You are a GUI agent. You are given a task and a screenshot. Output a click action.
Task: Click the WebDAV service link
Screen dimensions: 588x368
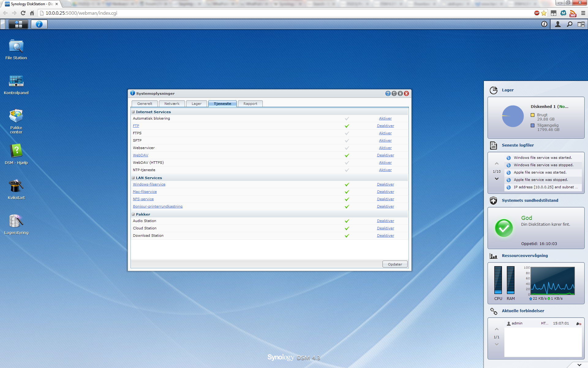[x=141, y=155]
